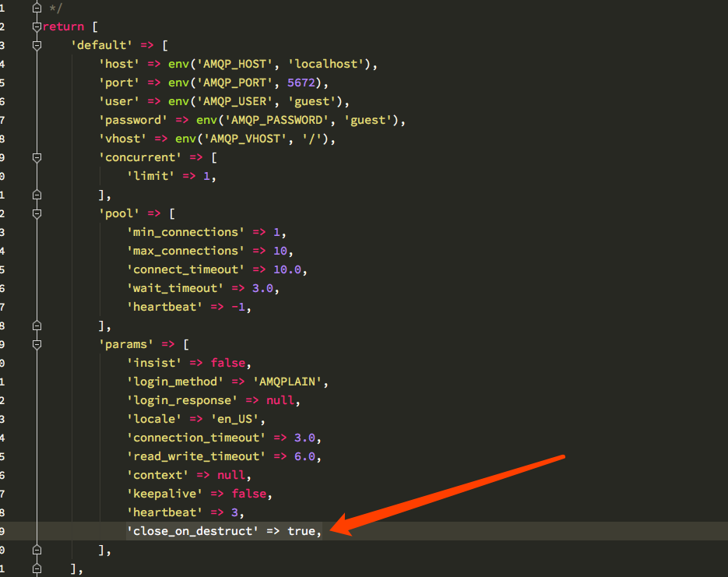Collapse the 'params' array fold arrow
728x577 pixels.
point(37,344)
